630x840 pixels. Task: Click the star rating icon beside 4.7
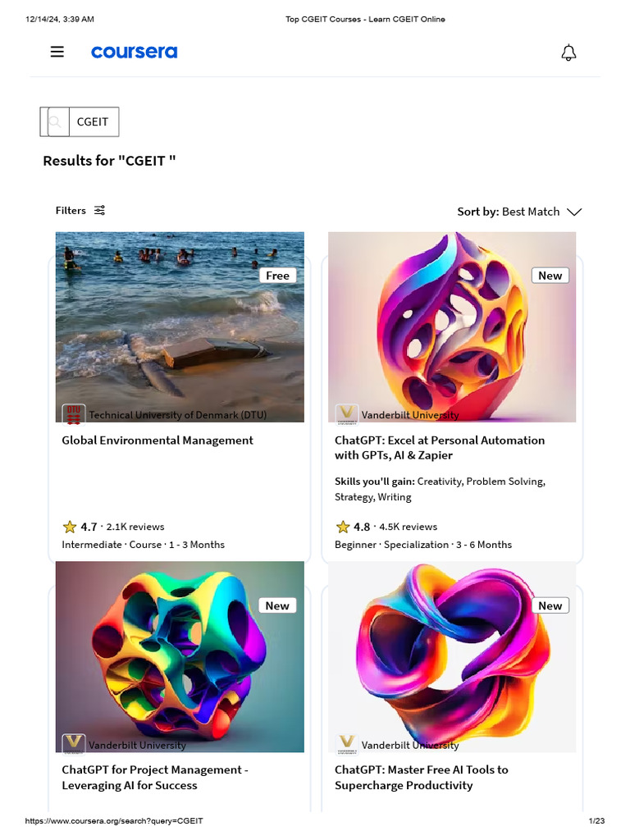tap(70, 527)
